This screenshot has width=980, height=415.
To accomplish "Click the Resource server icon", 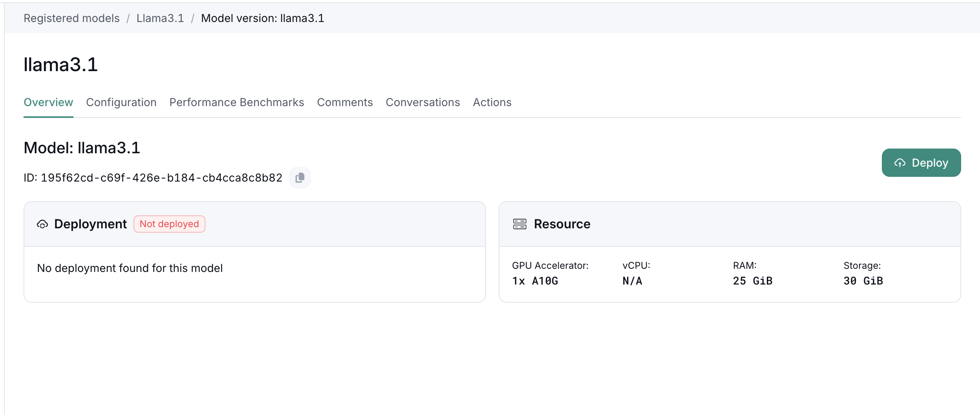I will (x=519, y=224).
